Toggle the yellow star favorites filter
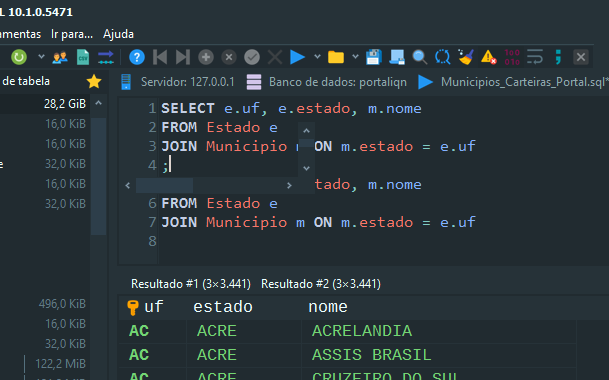The height and width of the screenshot is (380, 609). (x=94, y=82)
